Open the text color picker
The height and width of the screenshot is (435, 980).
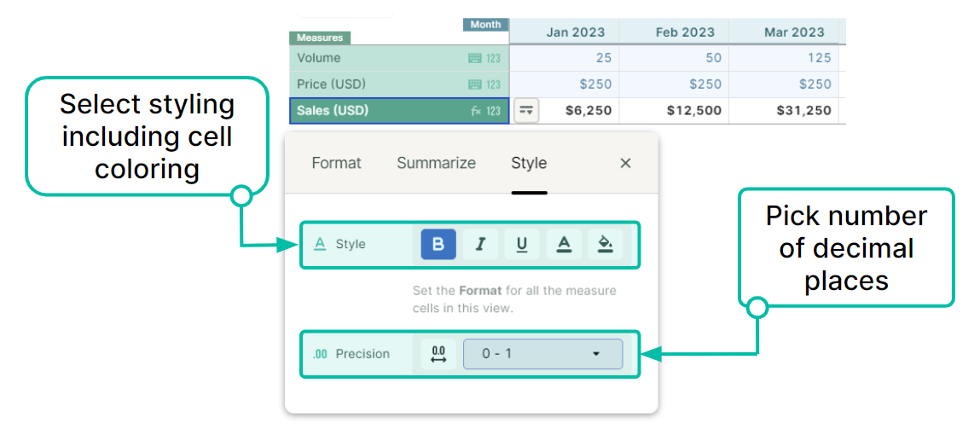(564, 245)
